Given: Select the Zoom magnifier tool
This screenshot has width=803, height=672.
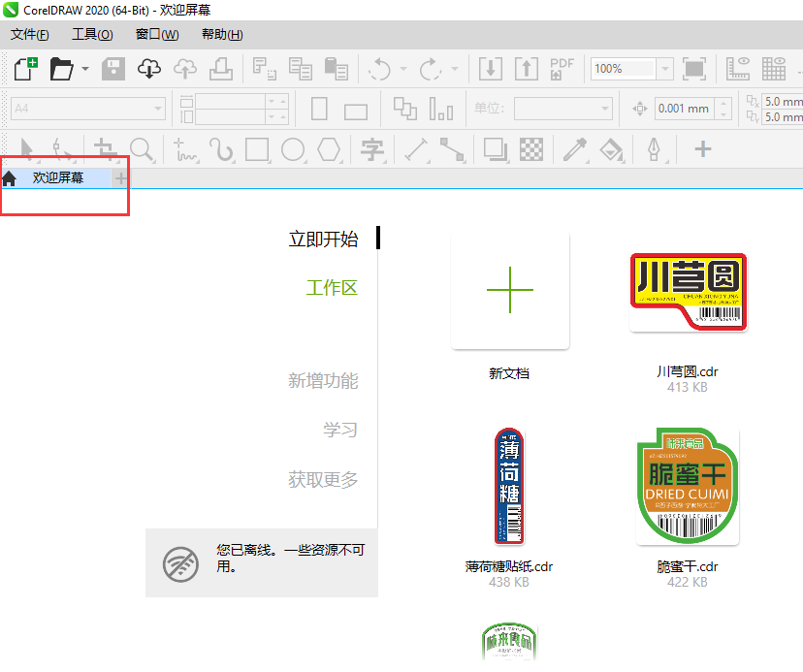Looking at the screenshot, I should point(142,149).
